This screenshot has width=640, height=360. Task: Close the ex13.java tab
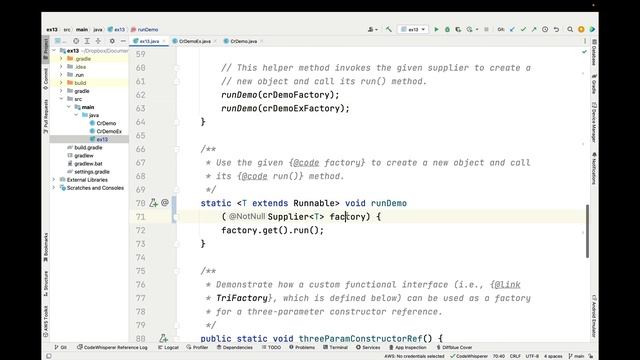[x=164, y=41]
